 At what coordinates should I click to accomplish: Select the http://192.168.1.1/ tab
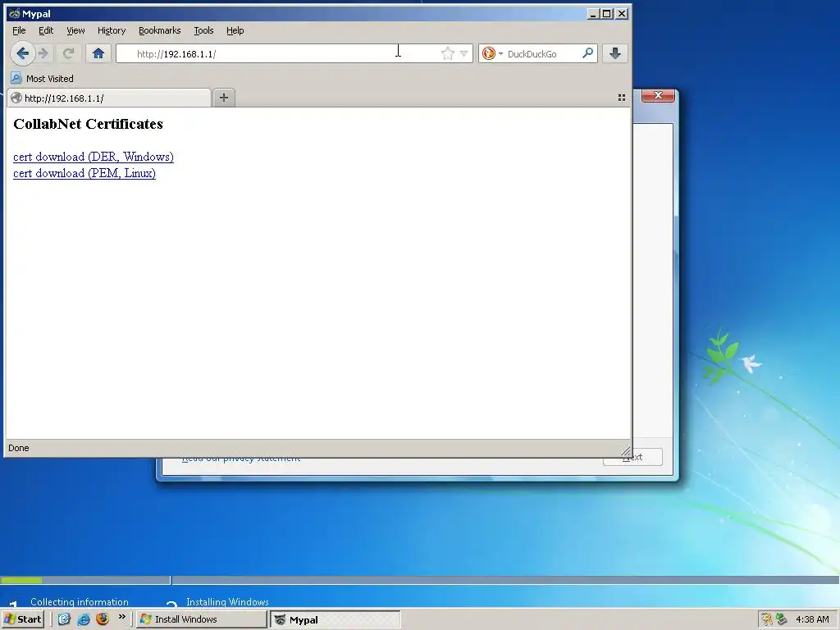(109, 98)
